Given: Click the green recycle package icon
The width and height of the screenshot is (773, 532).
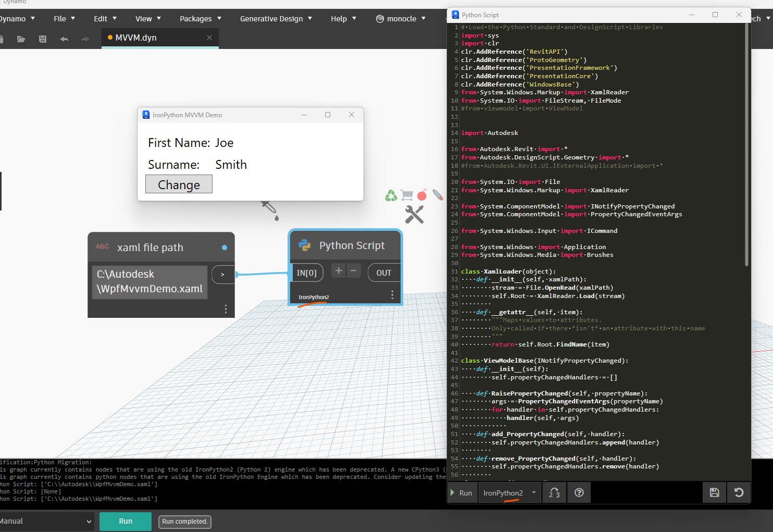Looking at the screenshot, I should (x=391, y=195).
